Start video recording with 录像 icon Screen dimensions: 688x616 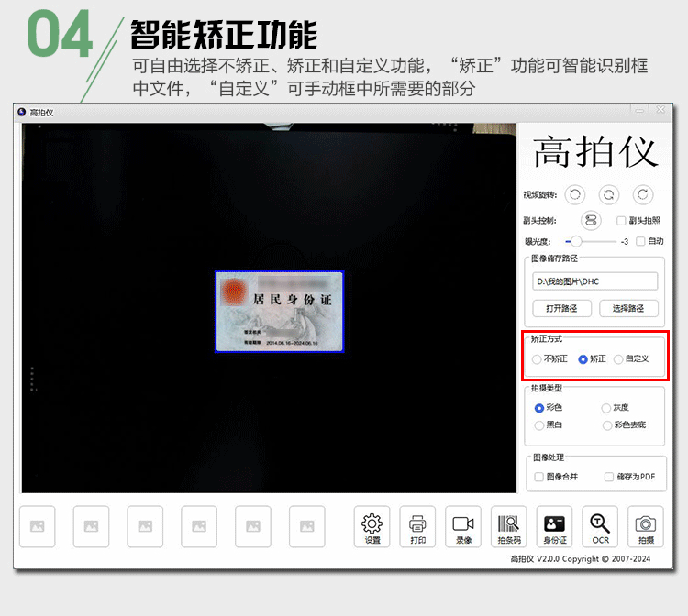[463, 526]
